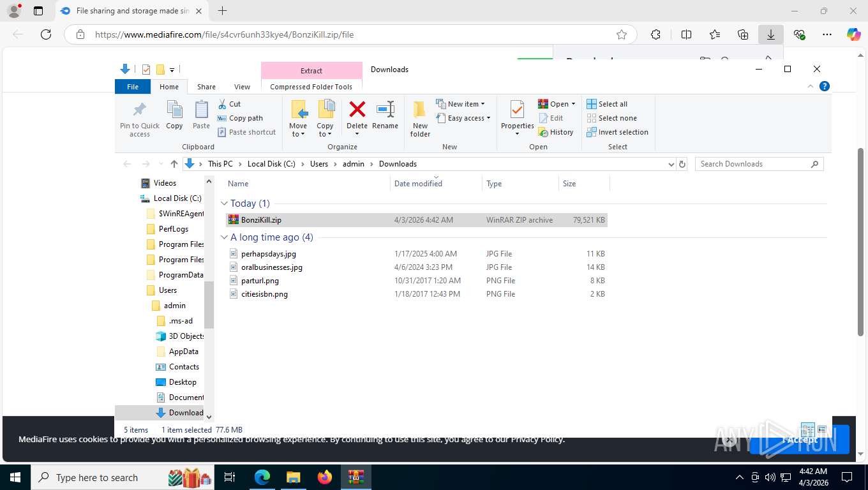Click Cut in the Clipboard group
Image resolution: width=868 pixels, height=490 pixels.
coord(229,104)
